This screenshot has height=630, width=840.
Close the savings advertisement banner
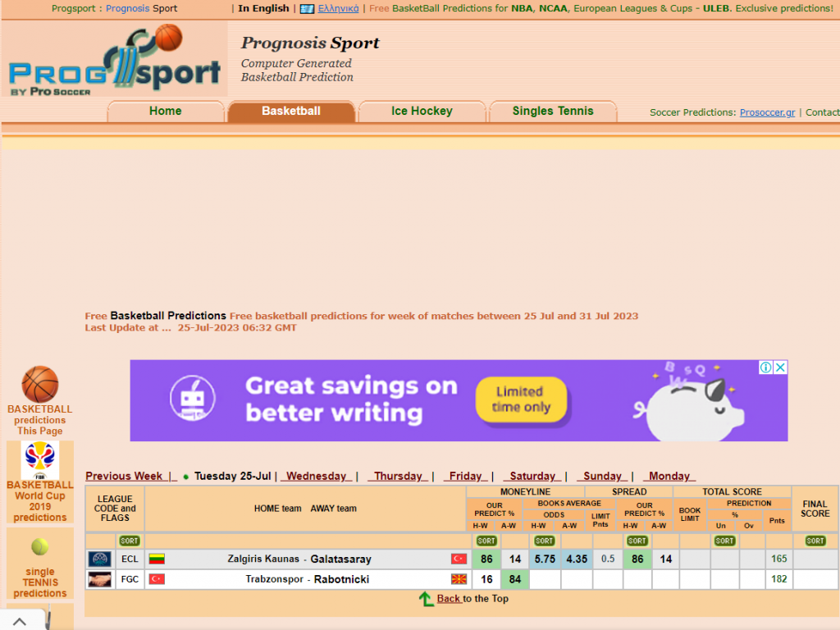click(x=779, y=368)
